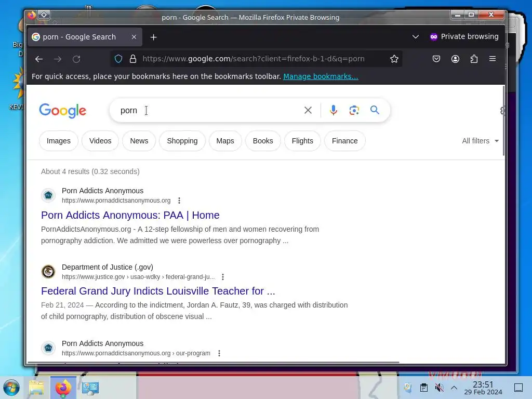Go to Google home via logo
Viewport: 532px width, 399px height.
[x=63, y=111]
